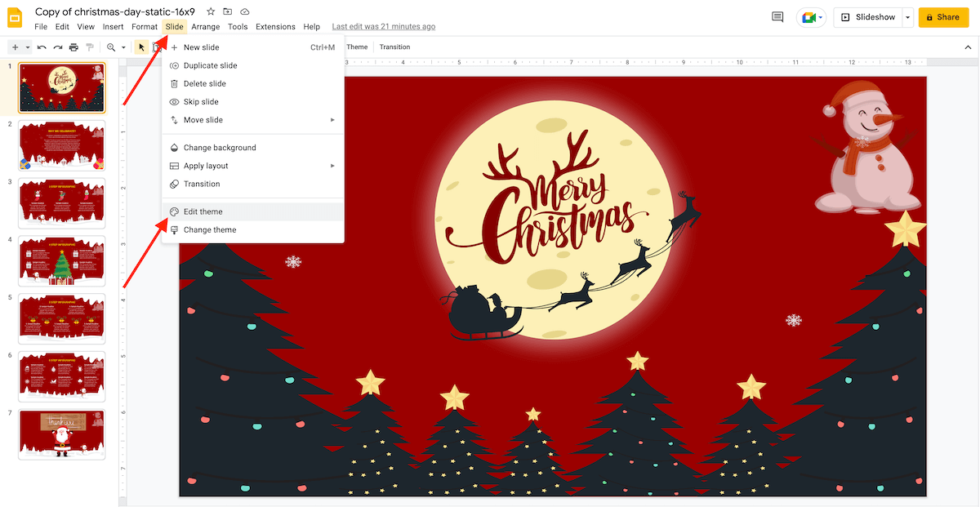Click the Undo arrow in toolbar

42,47
